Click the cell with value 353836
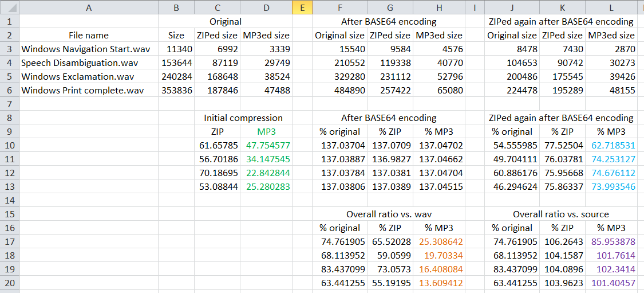The height and width of the screenshot is (293, 644). click(x=176, y=90)
